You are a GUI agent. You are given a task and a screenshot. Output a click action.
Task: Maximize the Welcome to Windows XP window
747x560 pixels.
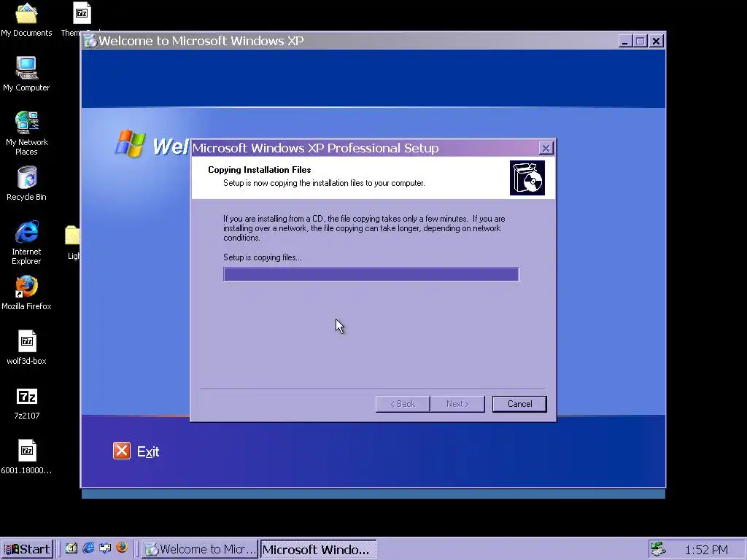(640, 41)
